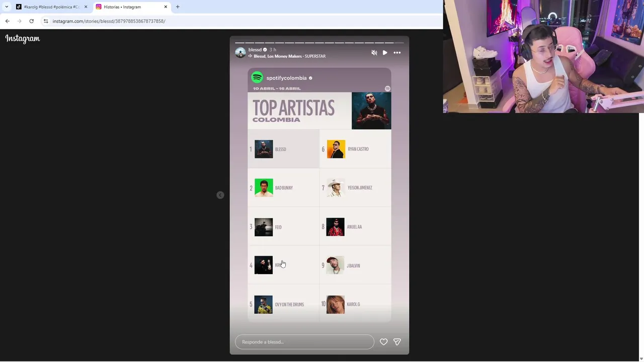Close the TikTok browser tab
Screen dimensions: 644x362
tap(86, 7)
